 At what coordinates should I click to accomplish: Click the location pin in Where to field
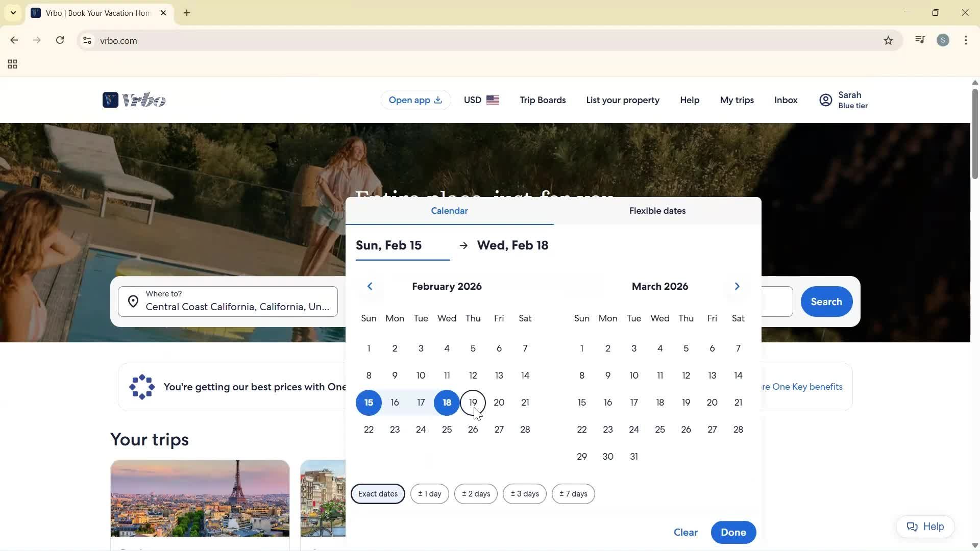(x=133, y=301)
